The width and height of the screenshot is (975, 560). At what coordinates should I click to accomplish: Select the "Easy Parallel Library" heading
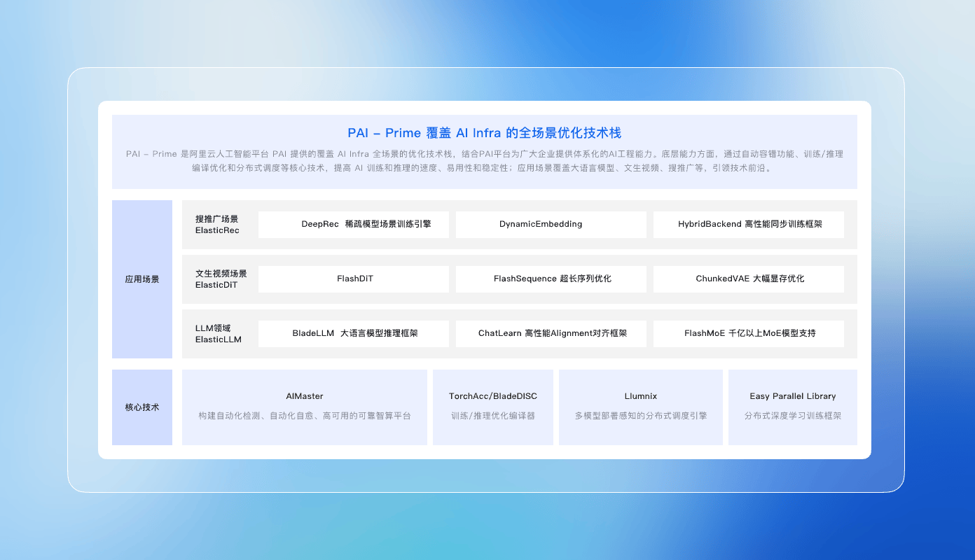point(793,396)
